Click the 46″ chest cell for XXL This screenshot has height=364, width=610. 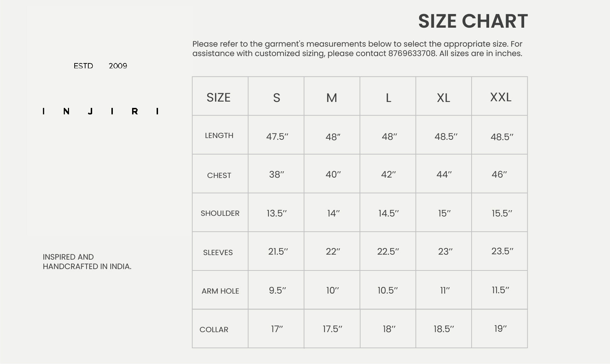pyautogui.click(x=499, y=174)
